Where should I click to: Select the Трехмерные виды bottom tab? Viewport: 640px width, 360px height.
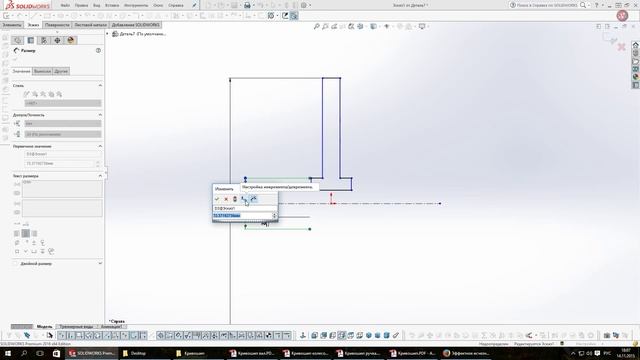(76, 327)
